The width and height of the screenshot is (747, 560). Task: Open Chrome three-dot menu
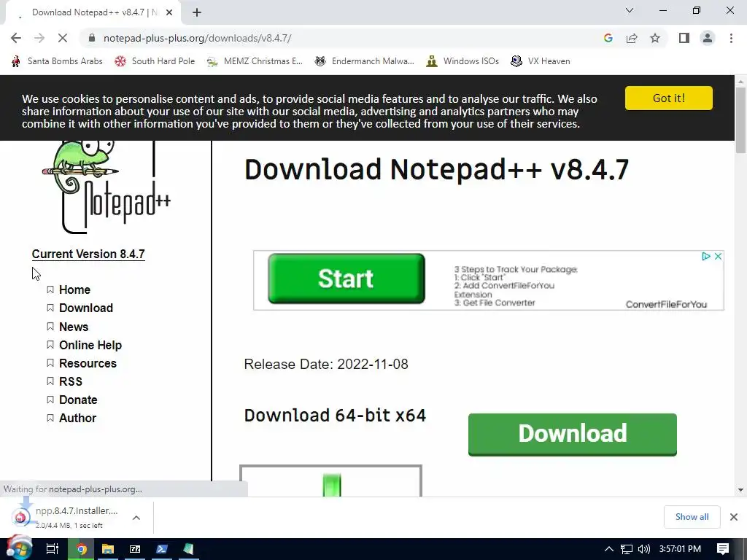[x=731, y=38]
